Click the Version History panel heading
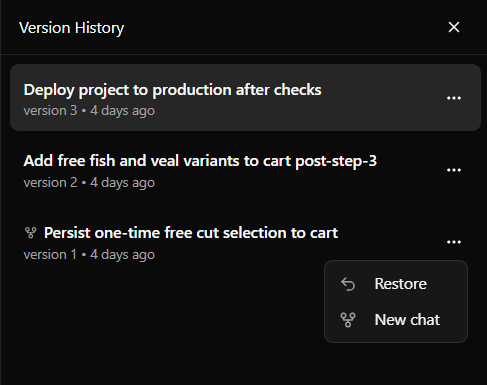Image resolution: width=487 pixels, height=385 pixels. pyautogui.click(x=71, y=28)
